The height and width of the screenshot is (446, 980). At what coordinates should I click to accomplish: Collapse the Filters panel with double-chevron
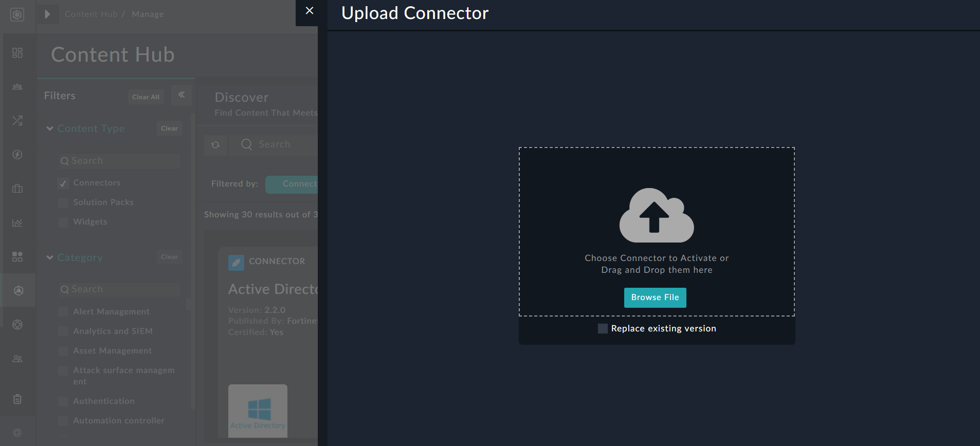point(182,95)
